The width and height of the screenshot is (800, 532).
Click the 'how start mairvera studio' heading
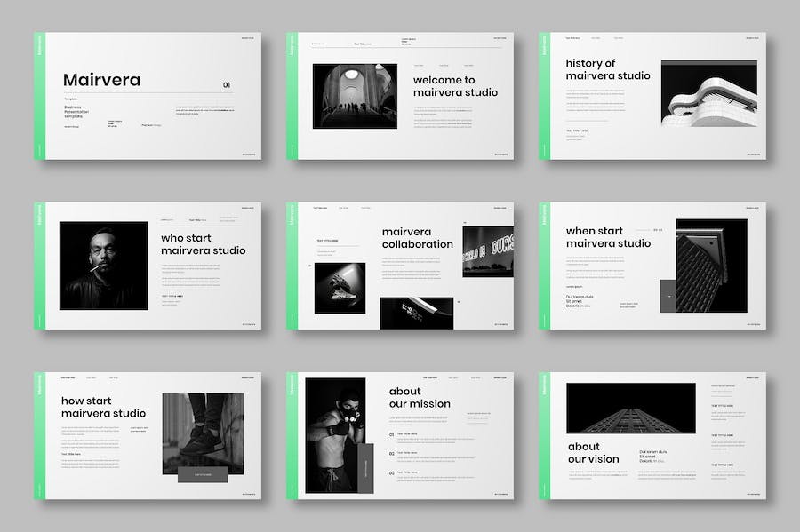click(103, 407)
